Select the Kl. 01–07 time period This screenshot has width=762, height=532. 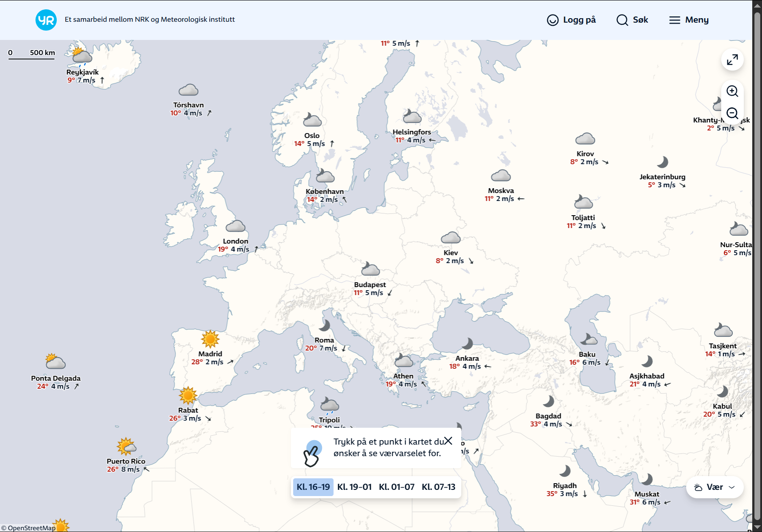(397, 487)
